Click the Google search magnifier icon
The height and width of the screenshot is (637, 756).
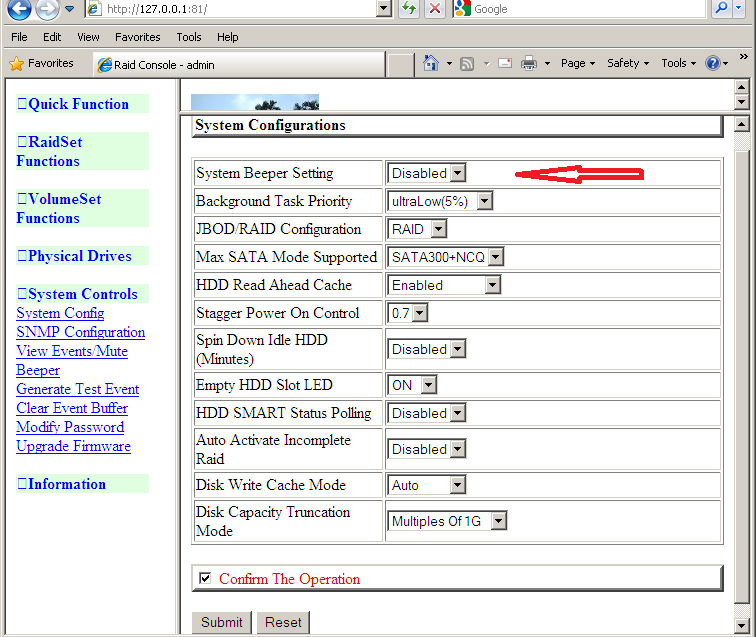tap(722, 8)
